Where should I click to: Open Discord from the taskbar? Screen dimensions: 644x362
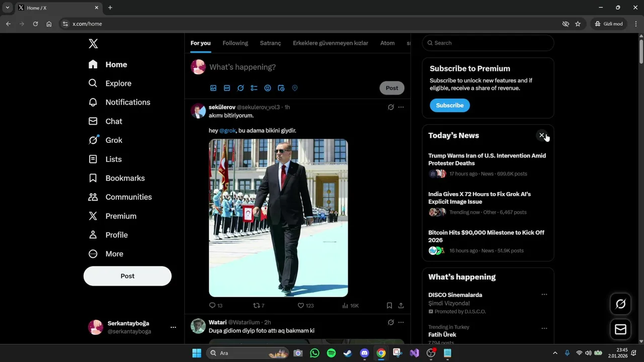pos(364,353)
